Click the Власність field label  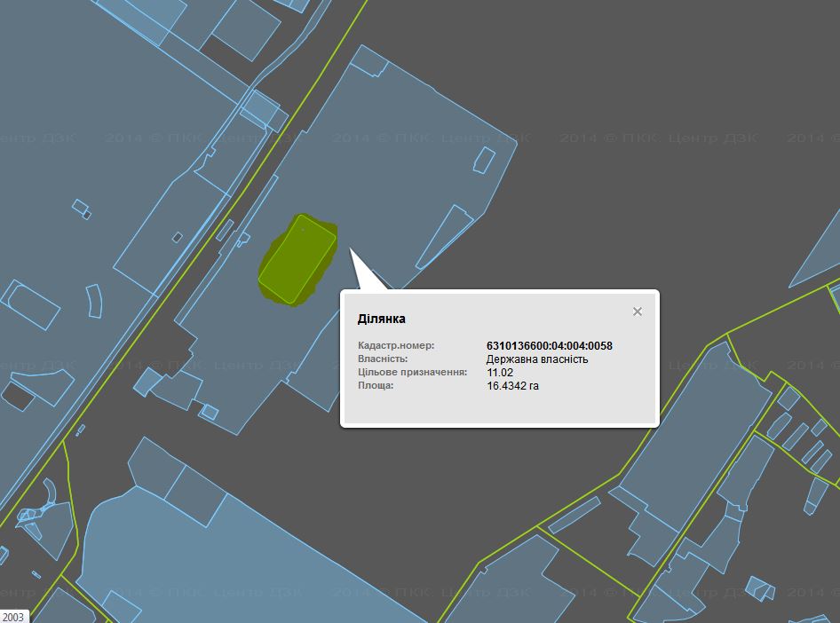pos(382,359)
